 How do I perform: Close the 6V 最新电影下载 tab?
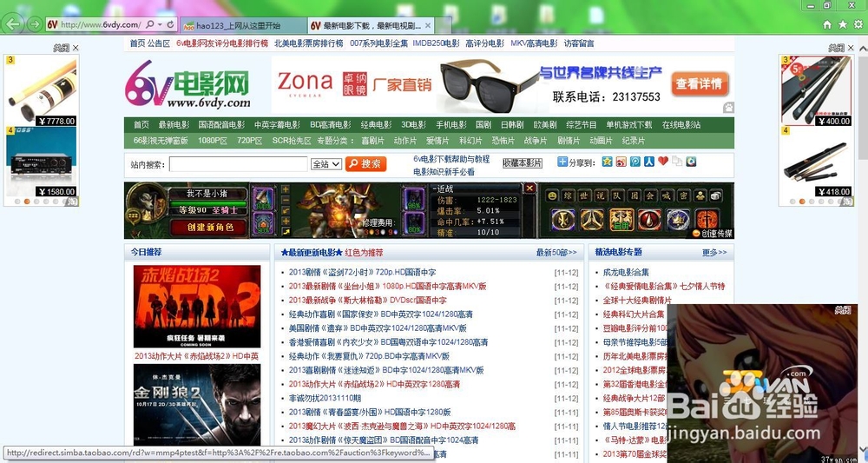pyautogui.click(x=428, y=25)
